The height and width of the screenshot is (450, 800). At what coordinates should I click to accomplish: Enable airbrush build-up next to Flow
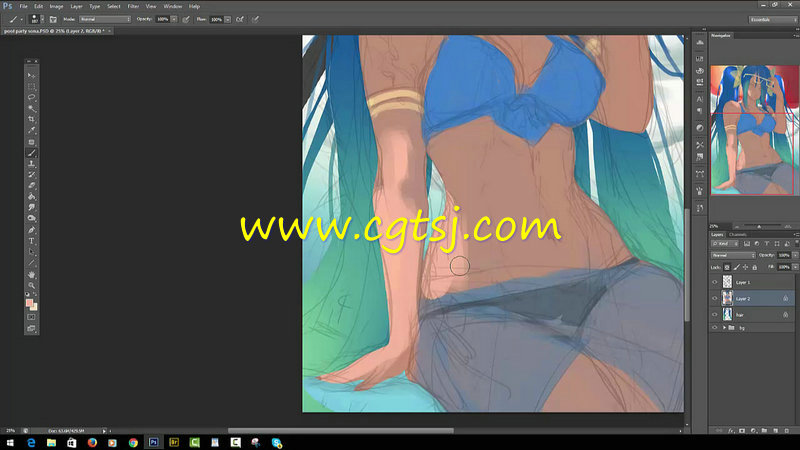tap(240, 19)
